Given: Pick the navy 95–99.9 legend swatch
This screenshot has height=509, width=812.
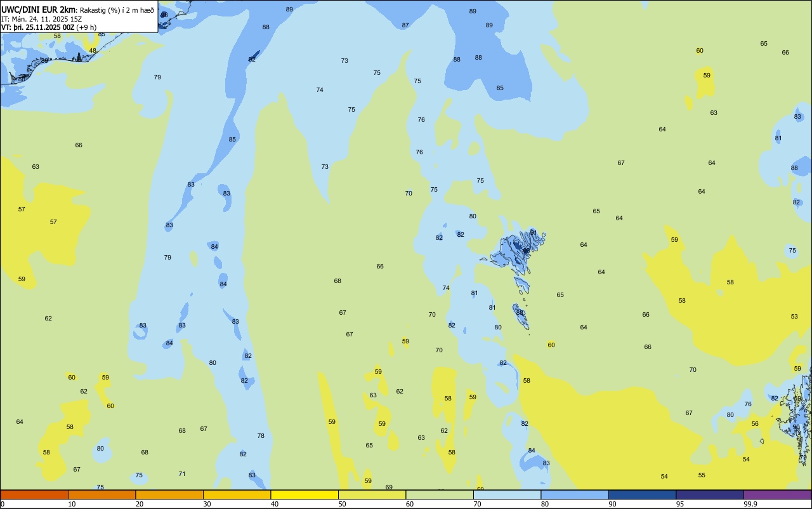Looking at the screenshot, I should click(x=710, y=494).
